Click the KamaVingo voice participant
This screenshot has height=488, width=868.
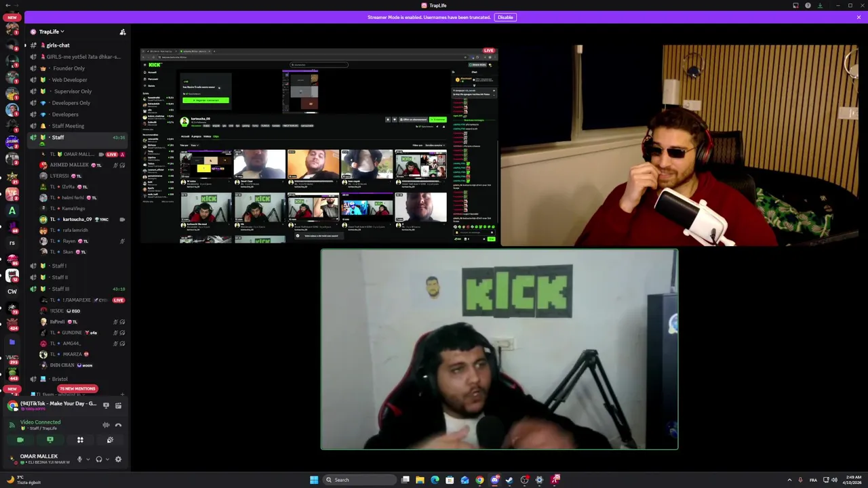(x=81, y=208)
